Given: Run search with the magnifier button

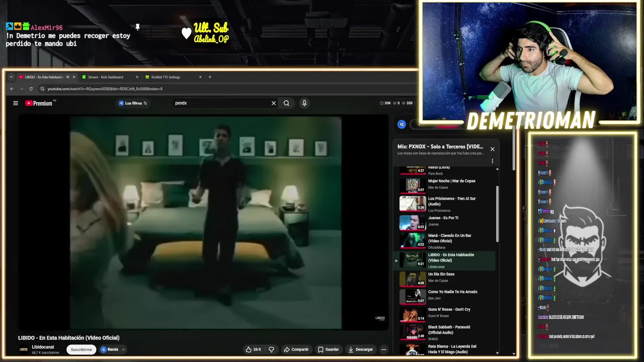Looking at the screenshot, I should (x=286, y=103).
